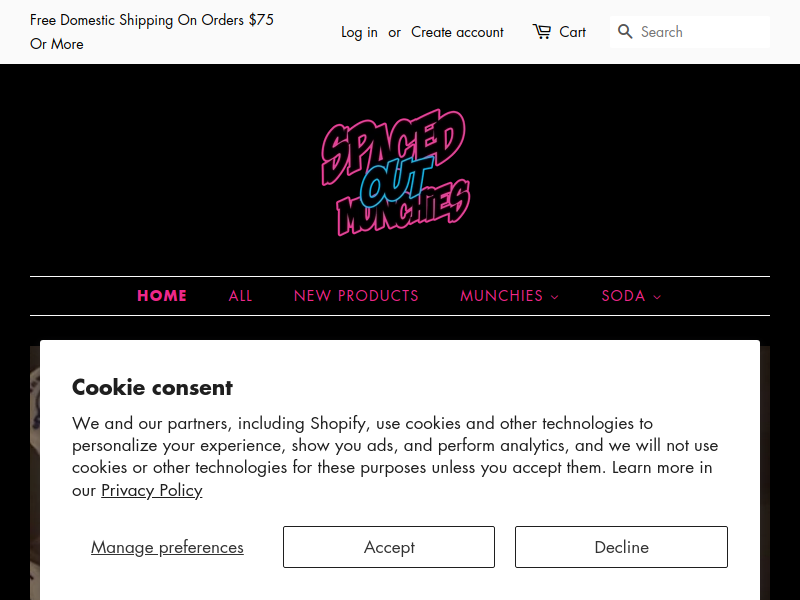The image size is (800, 600).
Task: Click the Create account link
Action: click(457, 32)
